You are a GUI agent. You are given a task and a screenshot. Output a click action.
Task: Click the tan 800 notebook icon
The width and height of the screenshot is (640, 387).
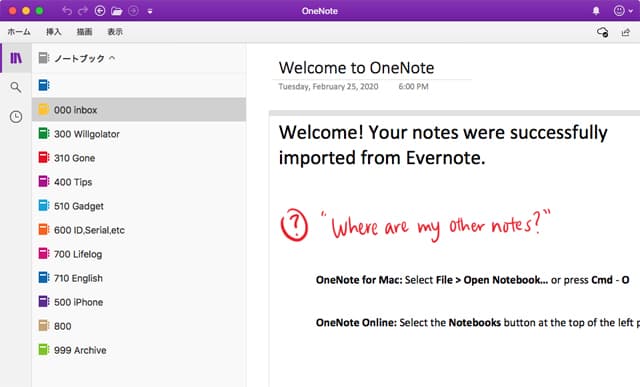[x=44, y=325]
